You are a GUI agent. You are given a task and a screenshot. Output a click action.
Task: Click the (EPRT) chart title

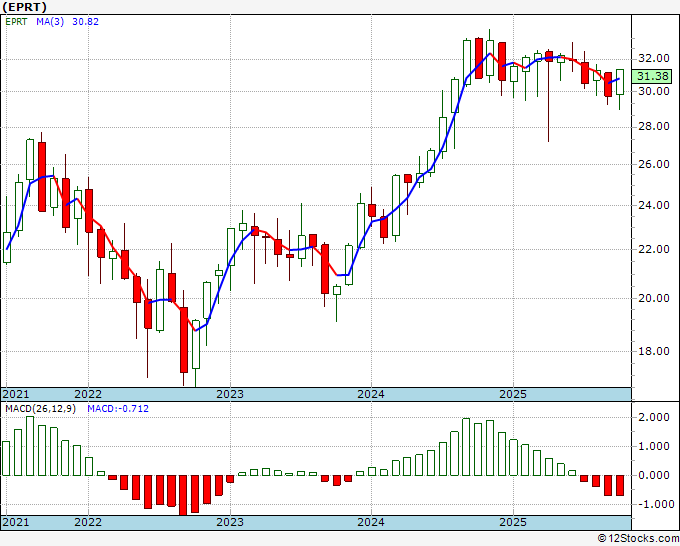(24, 7)
